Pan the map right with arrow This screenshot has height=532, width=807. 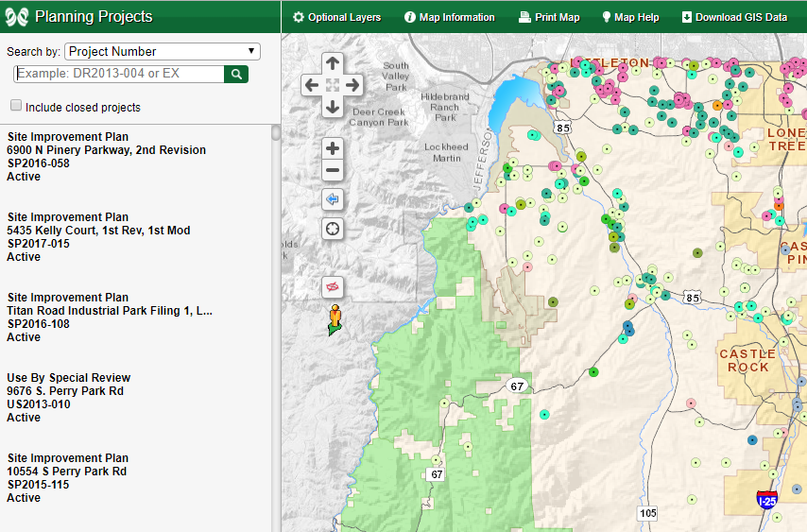(x=353, y=86)
